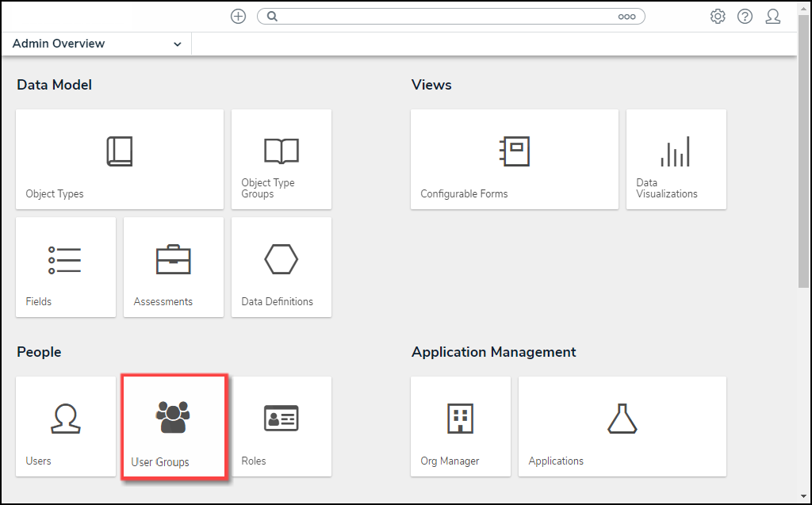Click the User Groups label
The width and height of the screenshot is (812, 505).
coord(160,462)
